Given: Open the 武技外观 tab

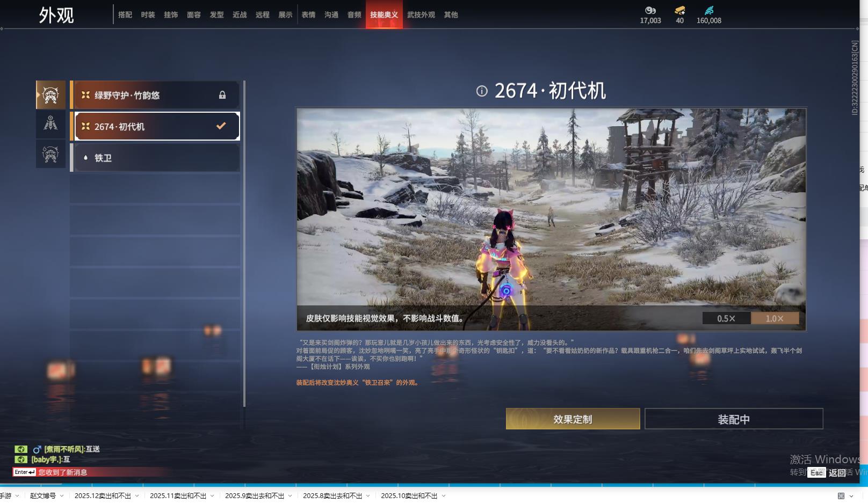Looking at the screenshot, I should (x=421, y=15).
